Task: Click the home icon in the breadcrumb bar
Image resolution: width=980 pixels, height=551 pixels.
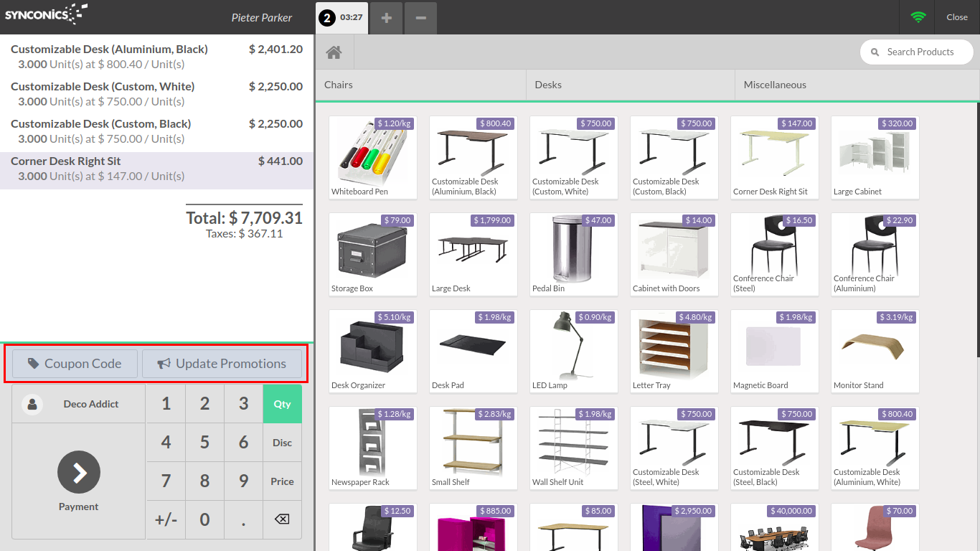Action: (334, 52)
